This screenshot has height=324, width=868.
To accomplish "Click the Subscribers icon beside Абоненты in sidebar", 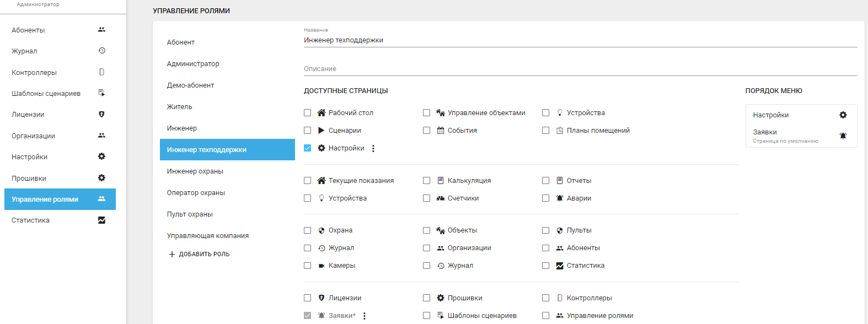I will click(101, 30).
